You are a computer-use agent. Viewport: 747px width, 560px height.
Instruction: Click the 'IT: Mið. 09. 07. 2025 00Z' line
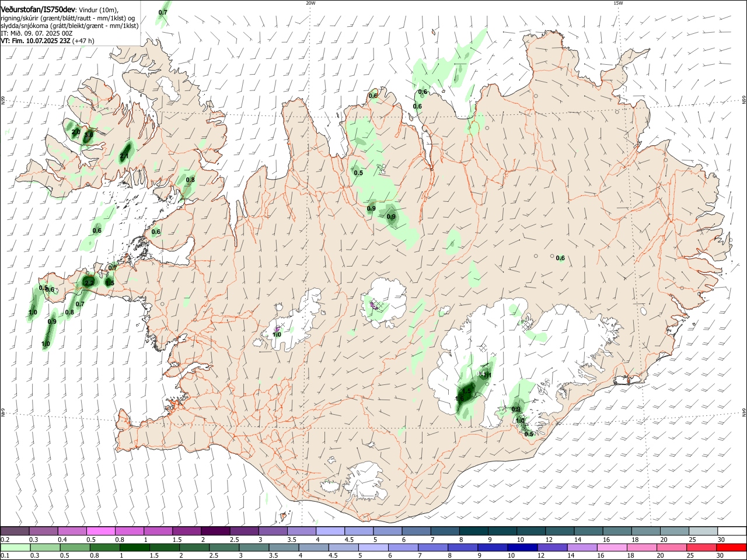click(37, 33)
